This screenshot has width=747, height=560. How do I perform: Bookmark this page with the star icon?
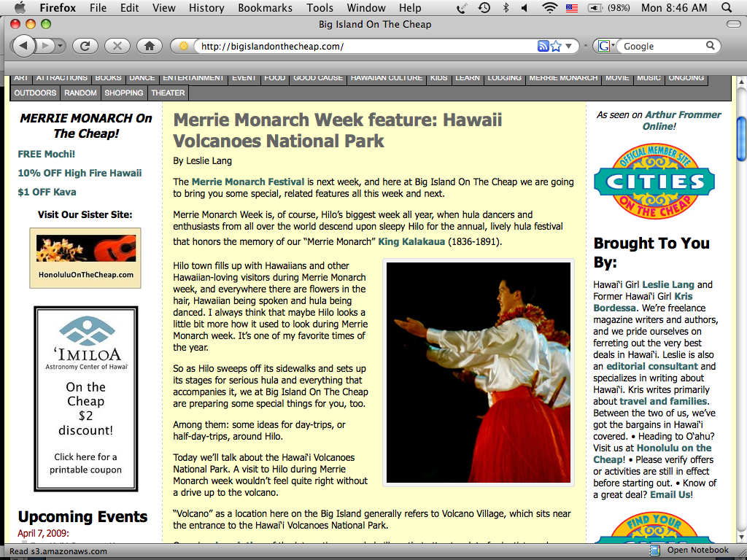555,46
